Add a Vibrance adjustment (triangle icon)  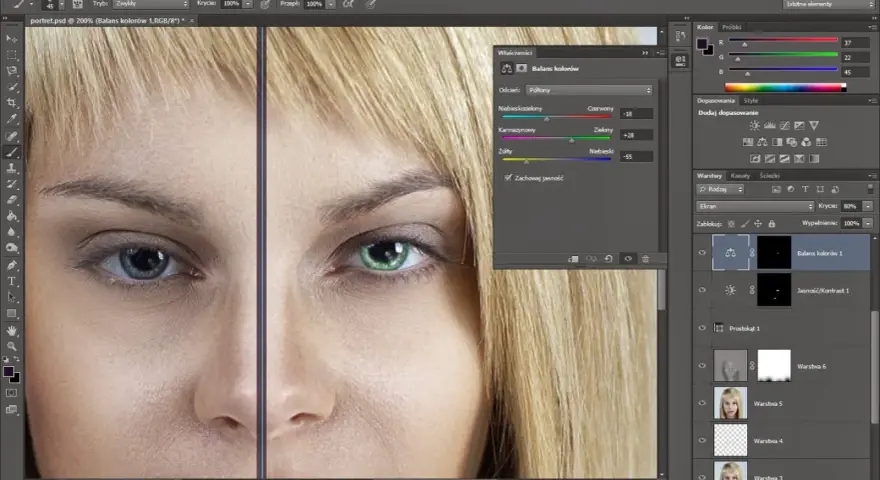[x=814, y=126]
